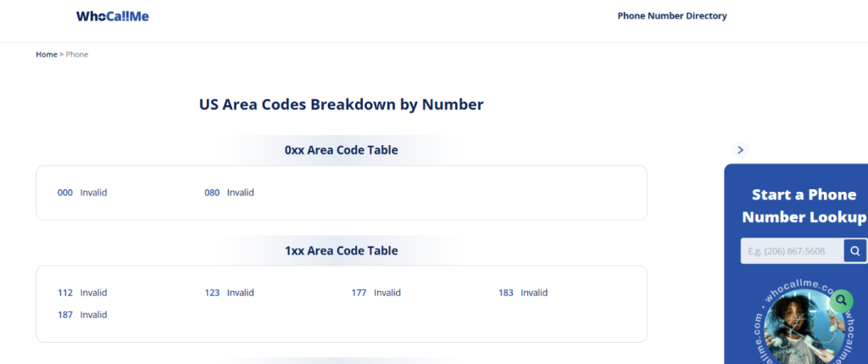
Task: Click the WhoCallMe logo
Action: (113, 17)
